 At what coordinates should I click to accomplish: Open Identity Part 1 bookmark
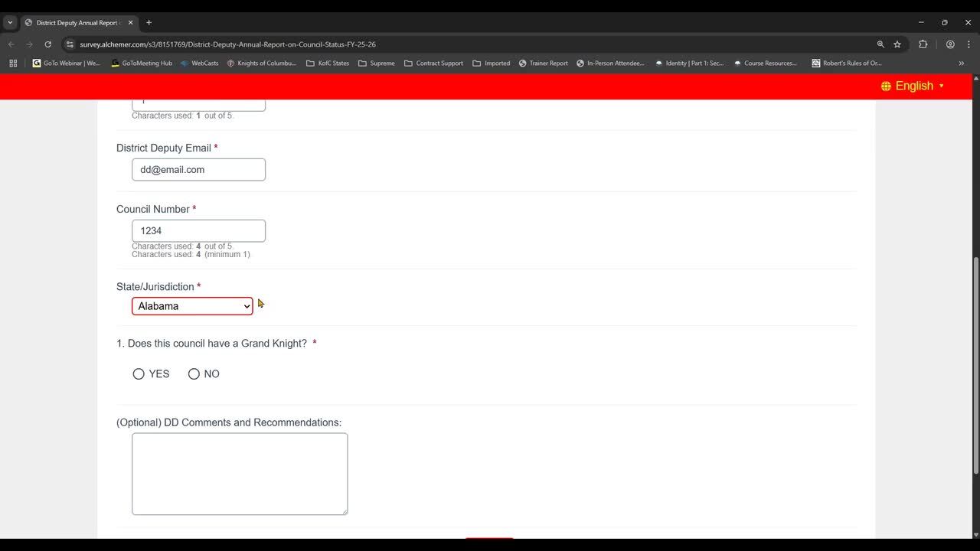[x=690, y=64]
